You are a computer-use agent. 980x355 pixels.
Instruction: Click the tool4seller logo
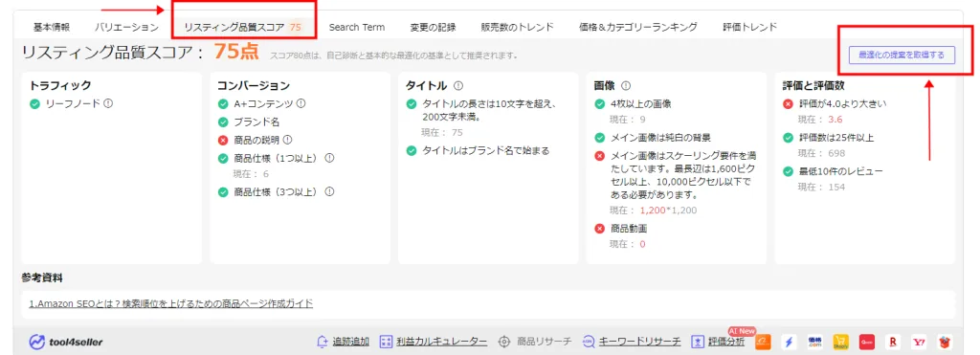(66, 342)
